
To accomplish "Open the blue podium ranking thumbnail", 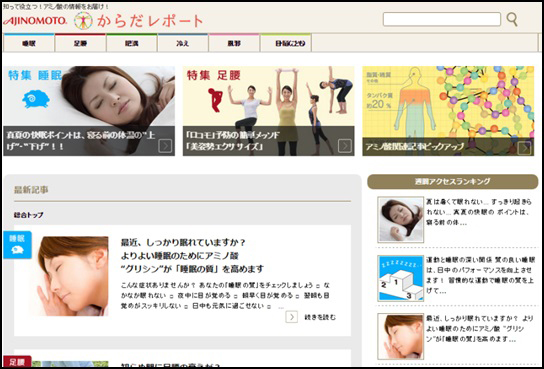I will point(401,278).
